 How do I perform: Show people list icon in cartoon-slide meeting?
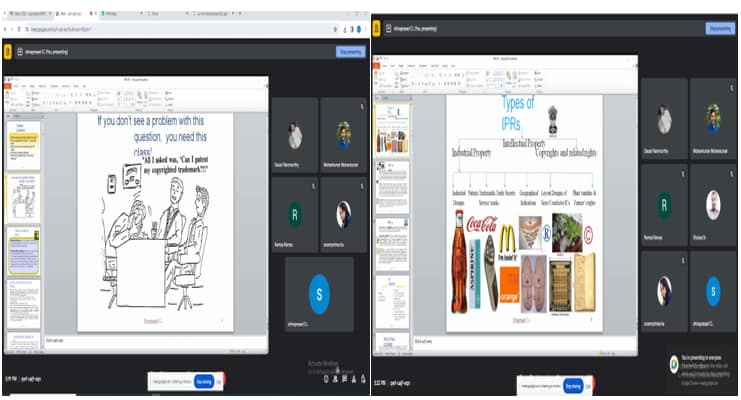coord(335,379)
